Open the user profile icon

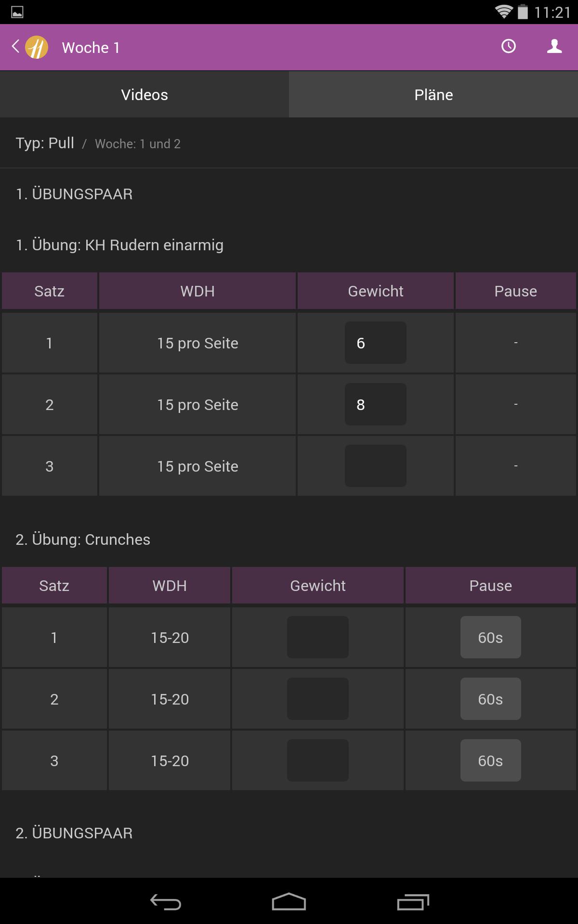(x=554, y=47)
